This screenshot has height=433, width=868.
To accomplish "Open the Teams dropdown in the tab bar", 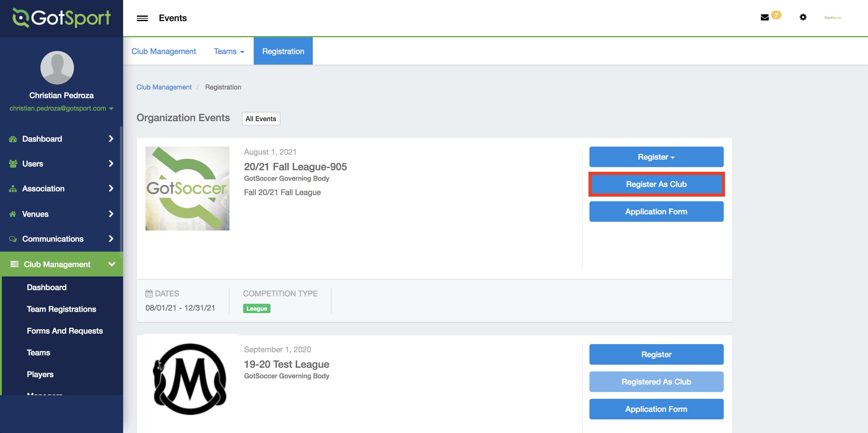I will tap(229, 51).
